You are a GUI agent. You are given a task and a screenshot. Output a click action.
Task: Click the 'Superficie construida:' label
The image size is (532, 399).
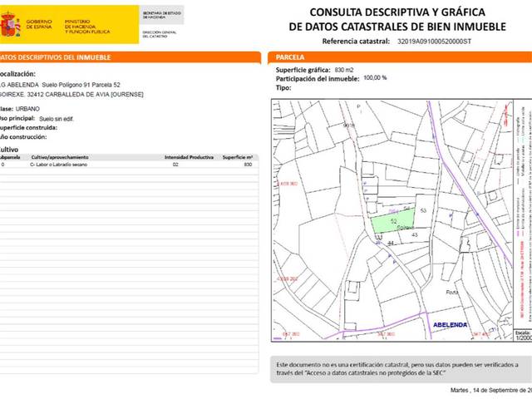coord(28,128)
